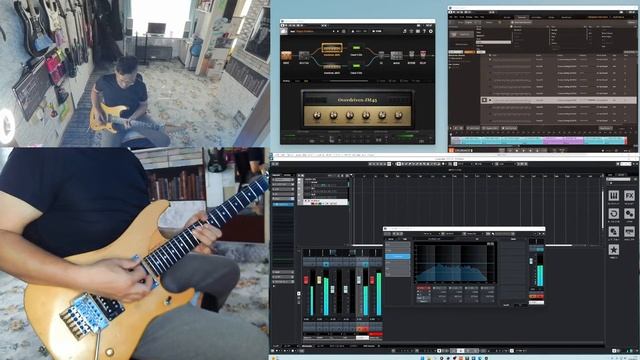
Task: Open the two-circles icon below FX in right panel
Action: click(629, 213)
